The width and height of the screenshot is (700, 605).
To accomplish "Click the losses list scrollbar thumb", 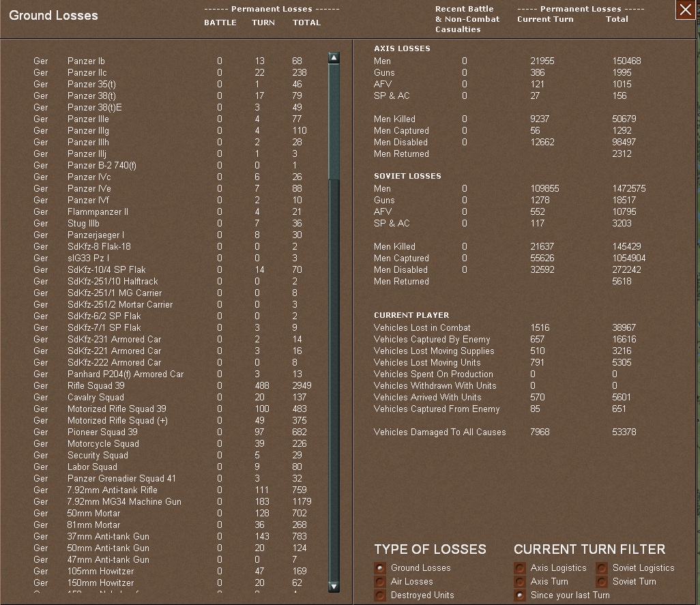I will click(334, 121).
